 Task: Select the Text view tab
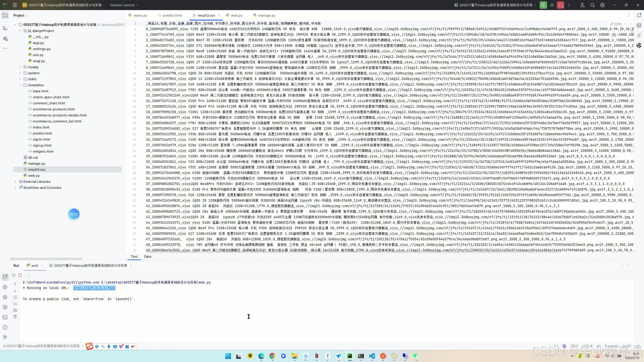coord(134,257)
